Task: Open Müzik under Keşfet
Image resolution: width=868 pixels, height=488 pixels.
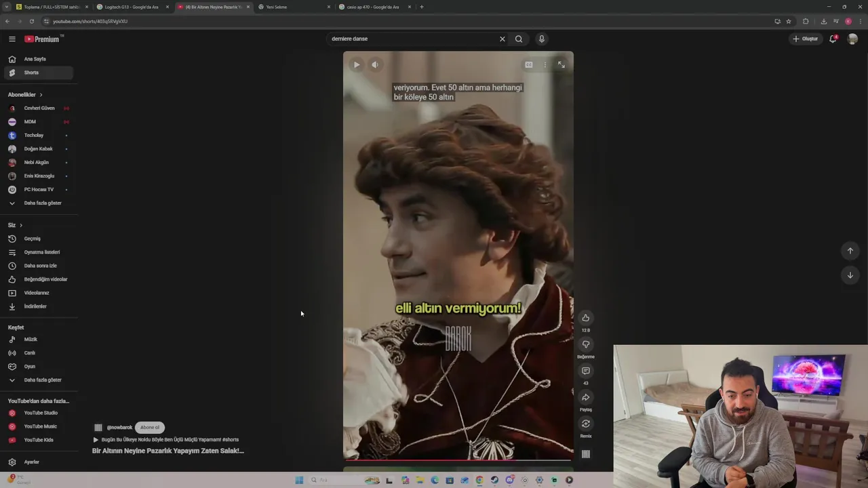Action: pos(39,340)
